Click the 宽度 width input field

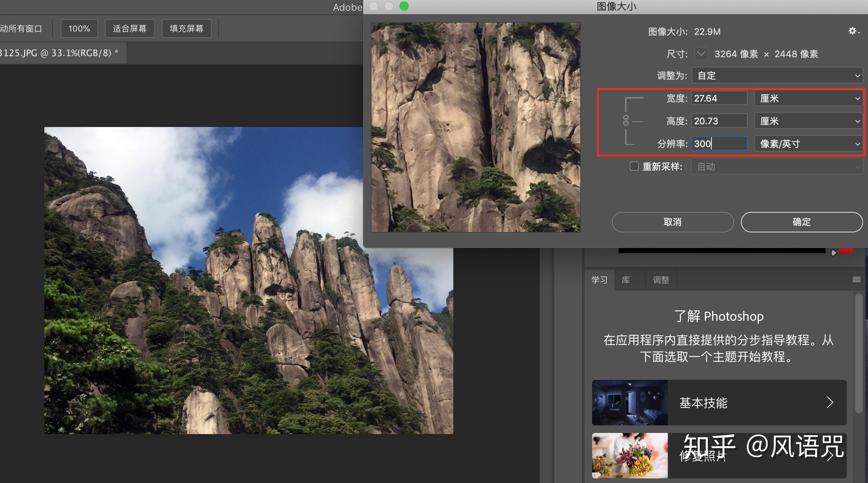(719, 99)
